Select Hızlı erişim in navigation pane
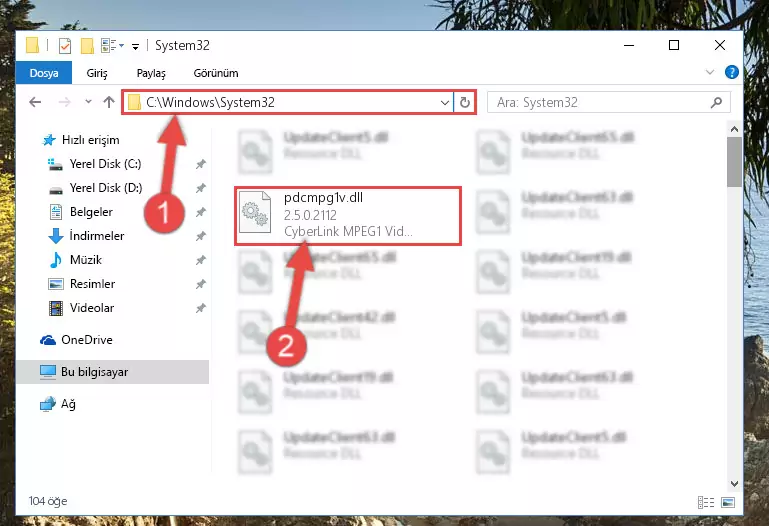 pos(81,140)
